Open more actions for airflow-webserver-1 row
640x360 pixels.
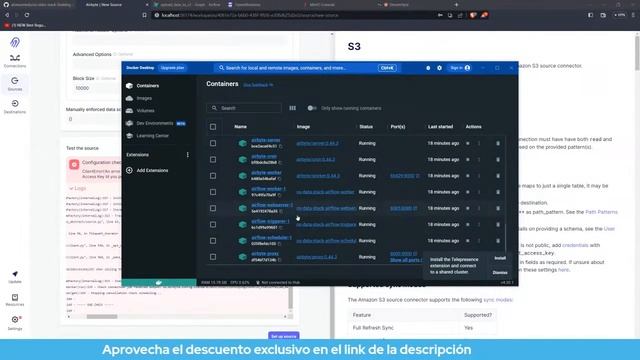tap(479, 208)
